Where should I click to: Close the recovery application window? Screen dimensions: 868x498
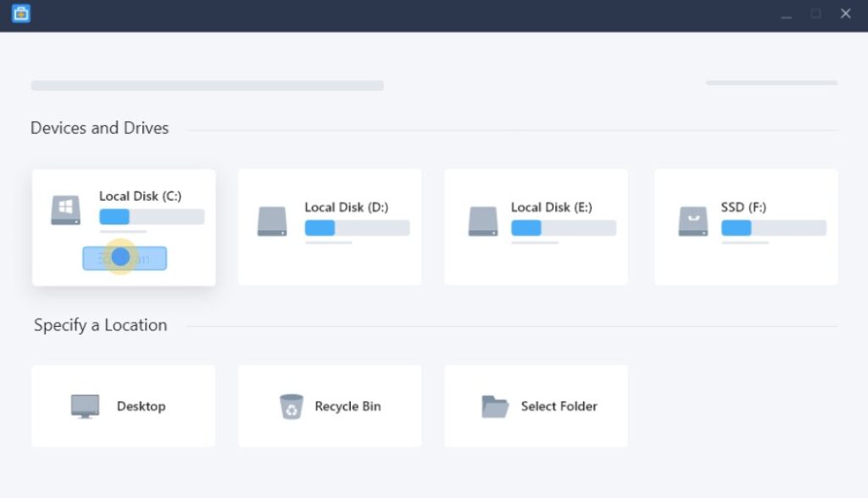click(x=845, y=14)
